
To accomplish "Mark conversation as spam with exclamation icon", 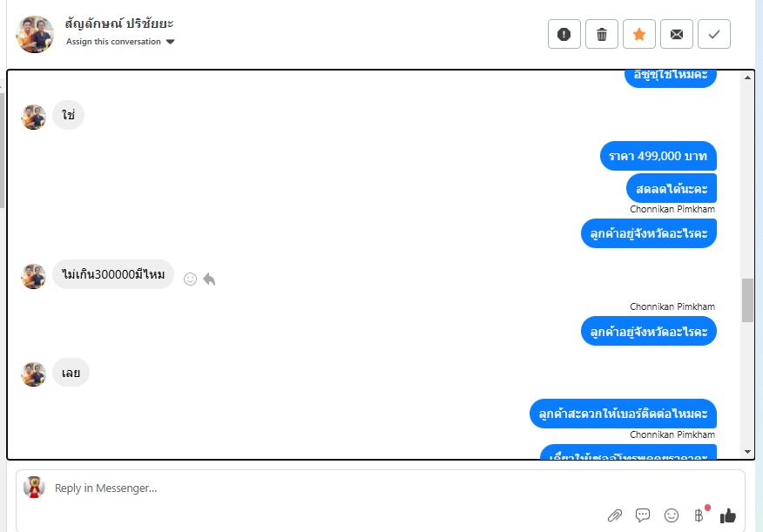I will pyautogui.click(x=564, y=34).
